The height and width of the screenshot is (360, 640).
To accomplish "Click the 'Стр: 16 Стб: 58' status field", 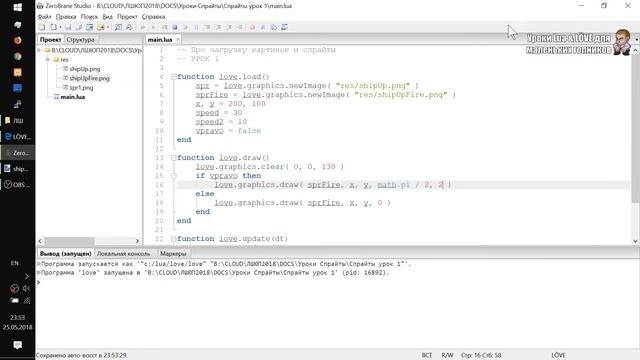I will coord(481,355).
